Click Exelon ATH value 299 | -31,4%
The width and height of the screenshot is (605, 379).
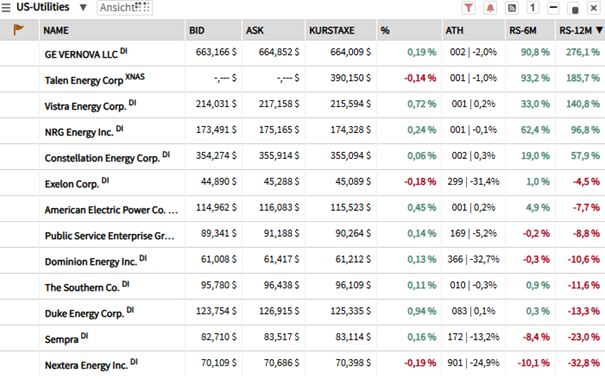473,181
